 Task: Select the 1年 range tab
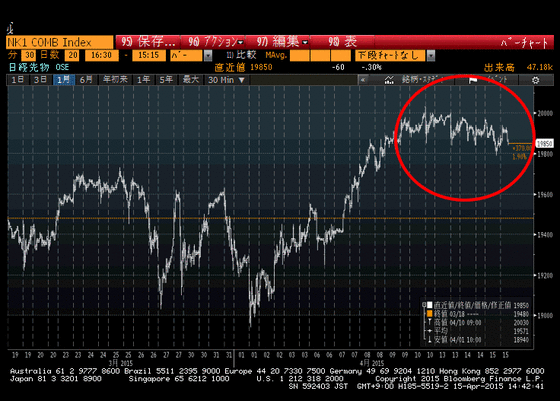tap(143, 80)
